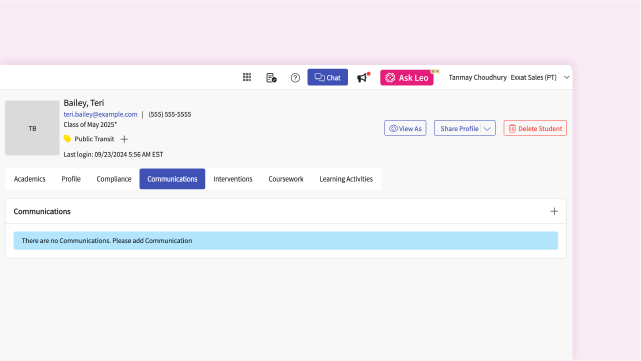Viewport: 641px width, 361px height.
Task: Switch to Academics tab
Action: point(29,179)
